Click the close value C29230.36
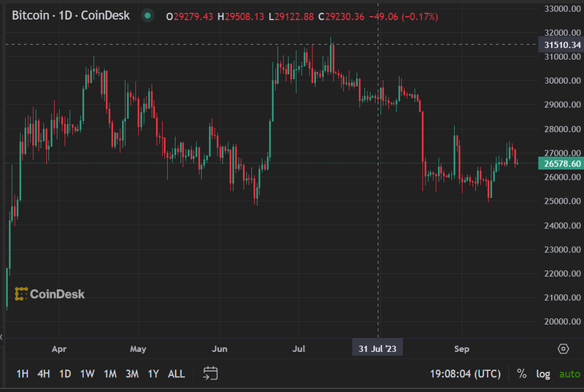584x392 pixels. click(x=341, y=17)
